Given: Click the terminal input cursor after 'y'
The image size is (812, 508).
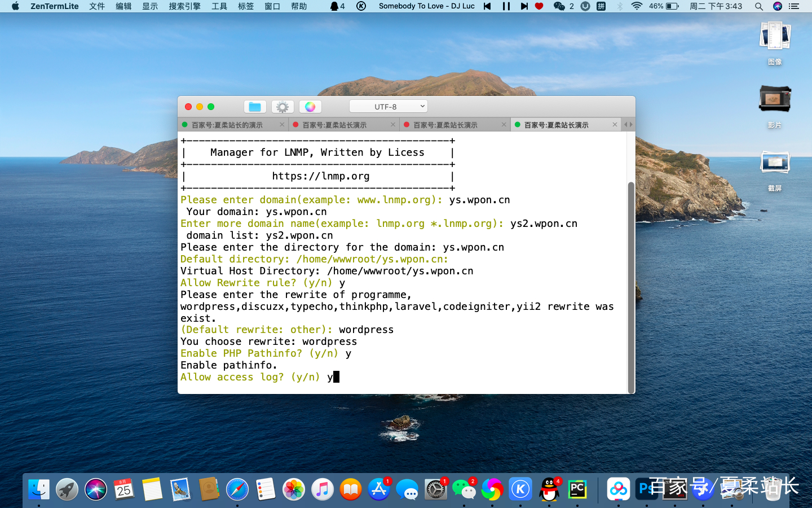Looking at the screenshot, I should [336, 377].
